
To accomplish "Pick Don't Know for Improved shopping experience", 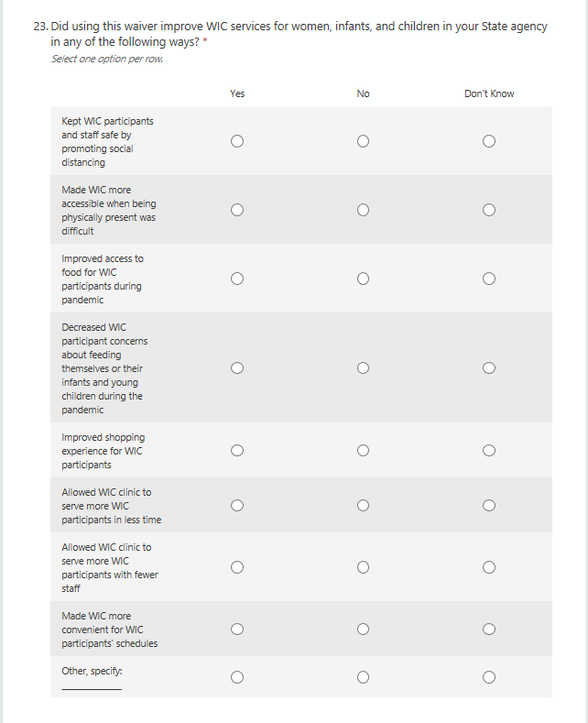I will coord(489,451).
